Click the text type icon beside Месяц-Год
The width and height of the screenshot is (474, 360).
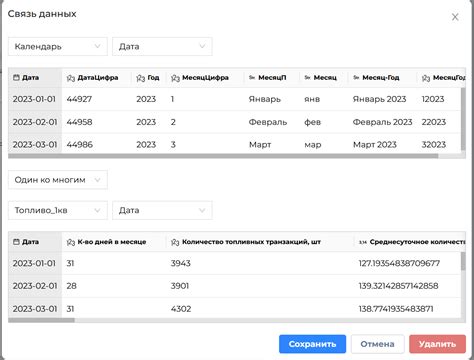(x=356, y=78)
